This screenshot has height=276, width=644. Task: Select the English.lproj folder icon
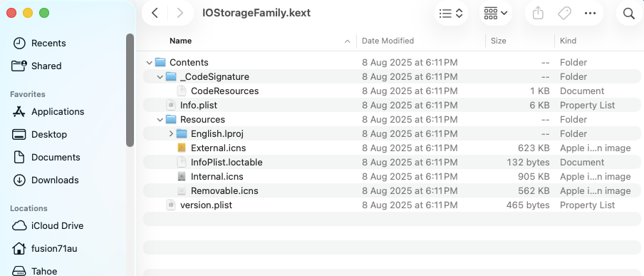tap(182, 133)
